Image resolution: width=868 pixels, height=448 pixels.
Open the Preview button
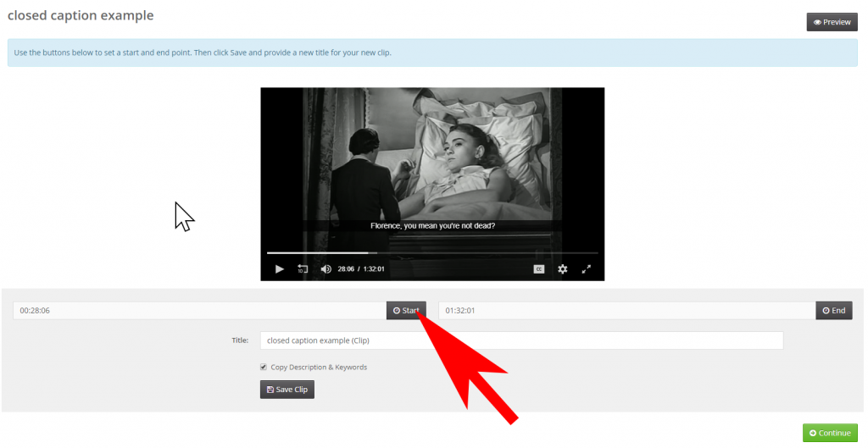tap(832, 22)
